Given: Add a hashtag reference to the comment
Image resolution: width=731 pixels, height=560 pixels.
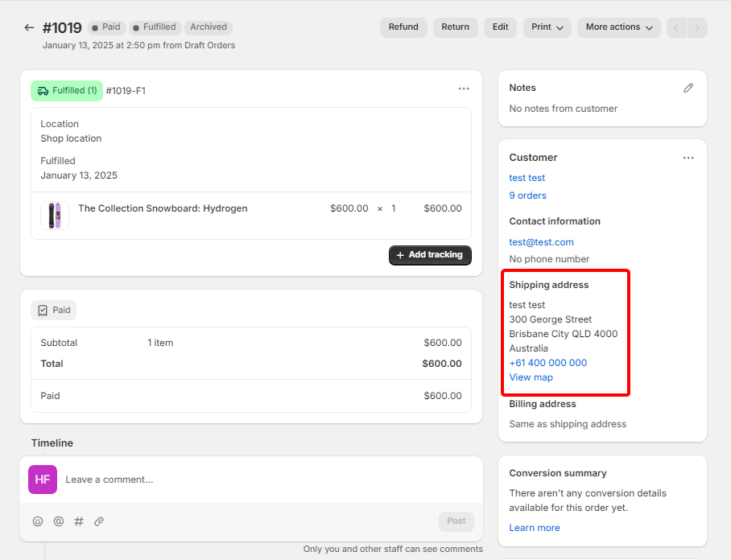Looking at the screenshot, I should click(x=79, y=521).
